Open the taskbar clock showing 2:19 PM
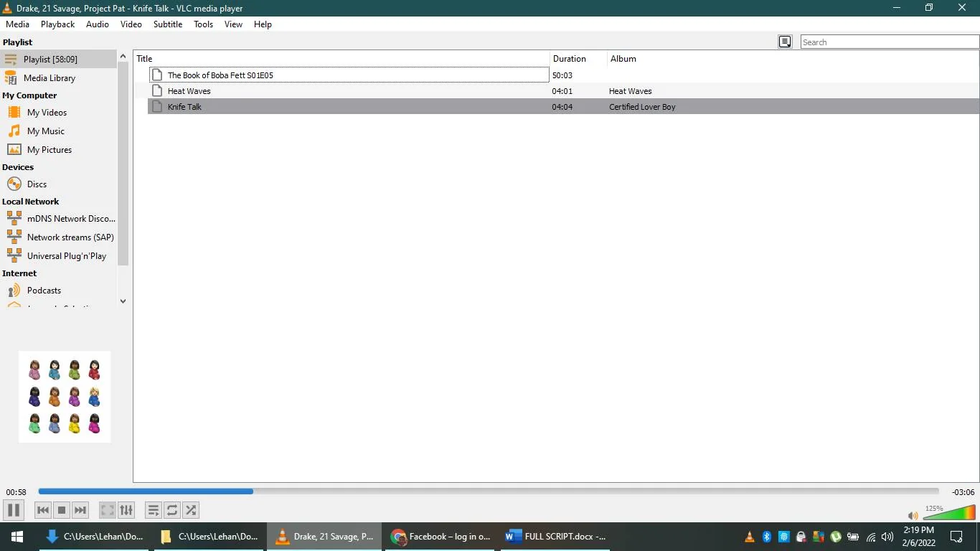 click(919, 537)
